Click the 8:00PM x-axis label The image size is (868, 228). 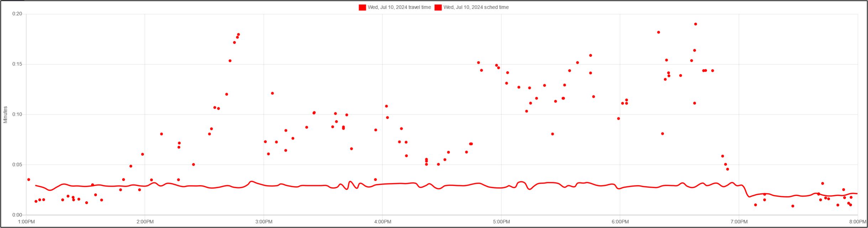pyautogui.click(x=857, y=222)
